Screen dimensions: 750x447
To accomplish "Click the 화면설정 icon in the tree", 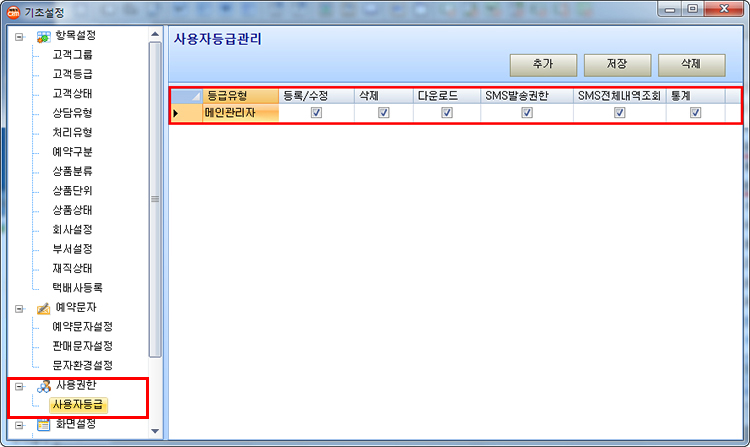I will tap(43, 424).
